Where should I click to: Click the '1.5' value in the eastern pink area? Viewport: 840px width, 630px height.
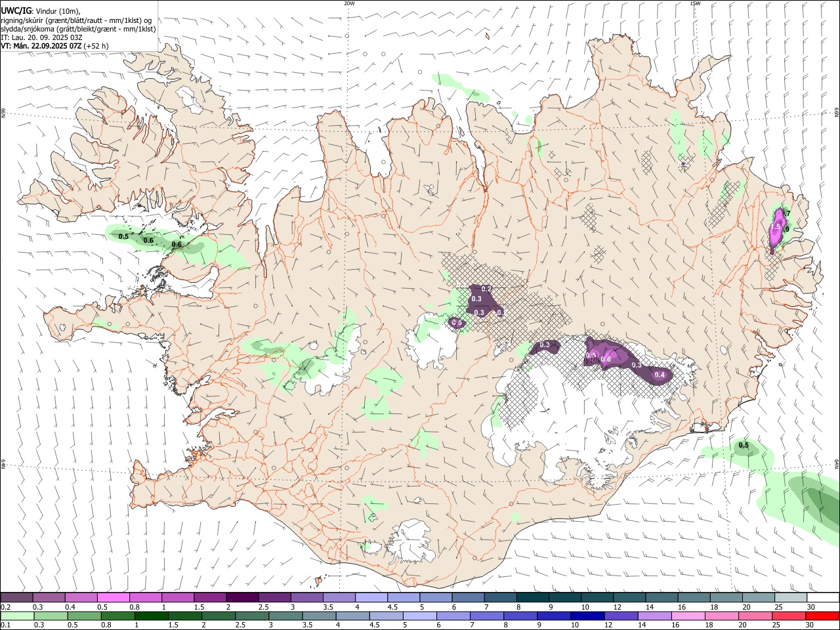[x=775, y=226]
